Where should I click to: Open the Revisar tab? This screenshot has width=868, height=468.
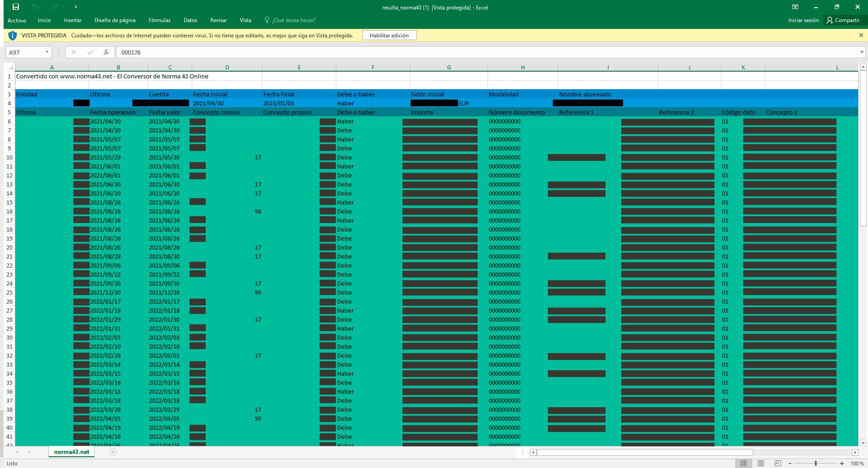[x=218, y=20]
